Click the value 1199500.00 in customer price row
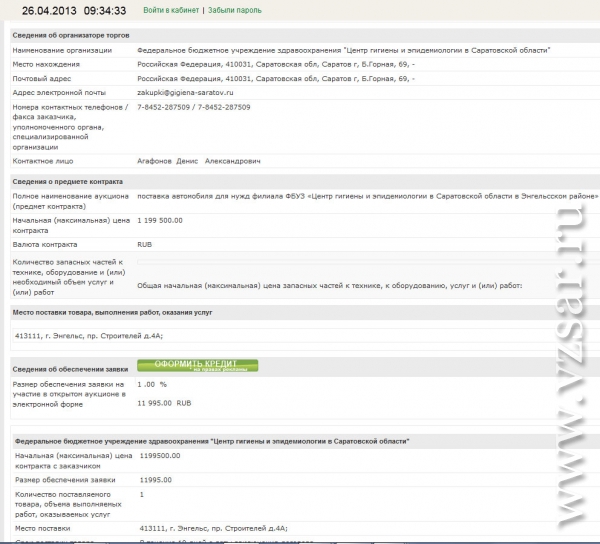600x544 pixels. 160,456
